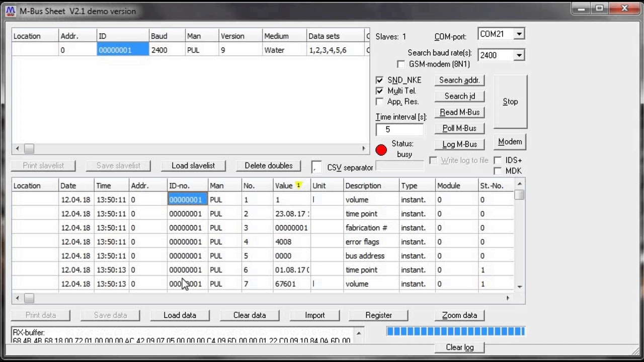
Task: Stop the current operation with Stop button
Action: click(510, 102)
